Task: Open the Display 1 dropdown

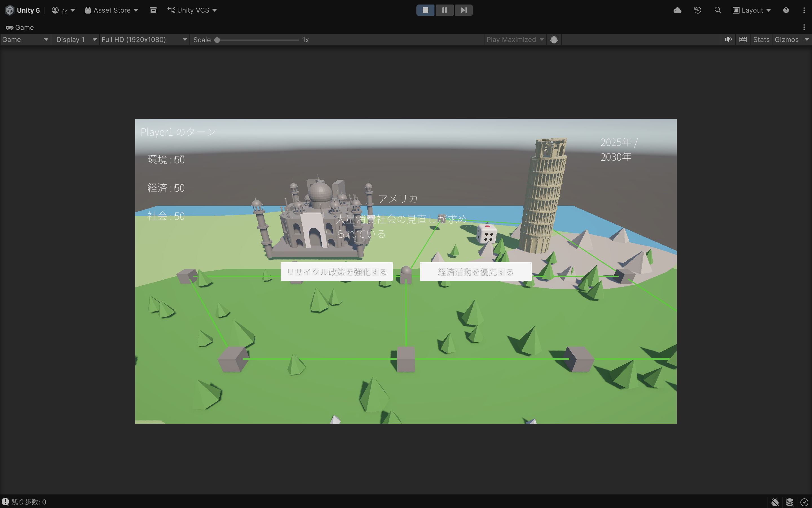Action: click(76, 40)
